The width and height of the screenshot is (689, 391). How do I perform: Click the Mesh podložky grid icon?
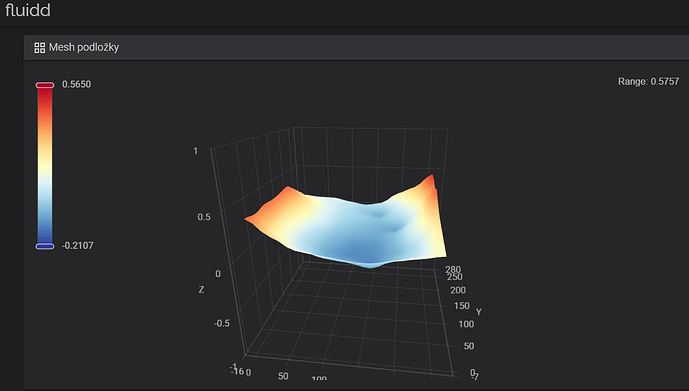[x=40, y=48]
